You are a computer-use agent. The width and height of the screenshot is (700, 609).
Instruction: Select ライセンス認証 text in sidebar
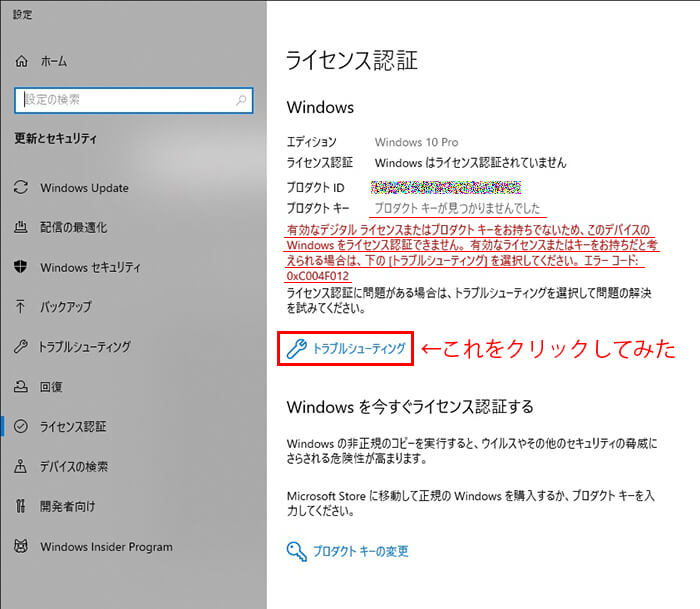coord(73,426)
